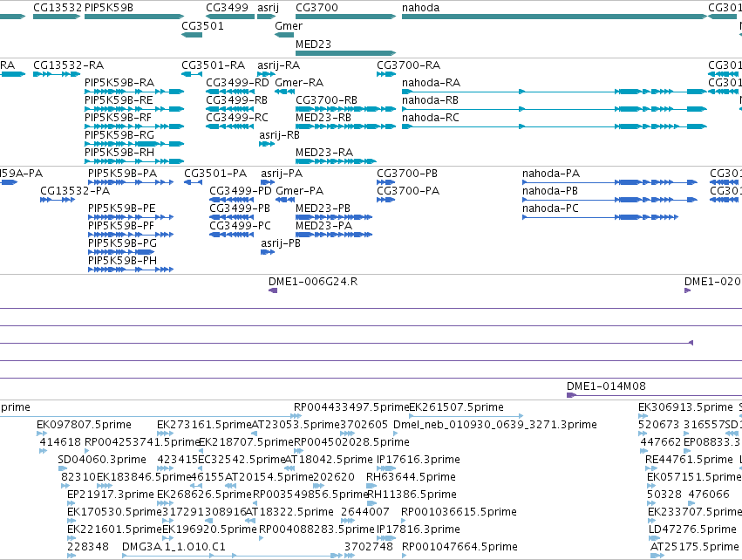The width and height of the screenshot is (742, 560).
Task: Select EST RE44761.5prime
Action: 689,460
